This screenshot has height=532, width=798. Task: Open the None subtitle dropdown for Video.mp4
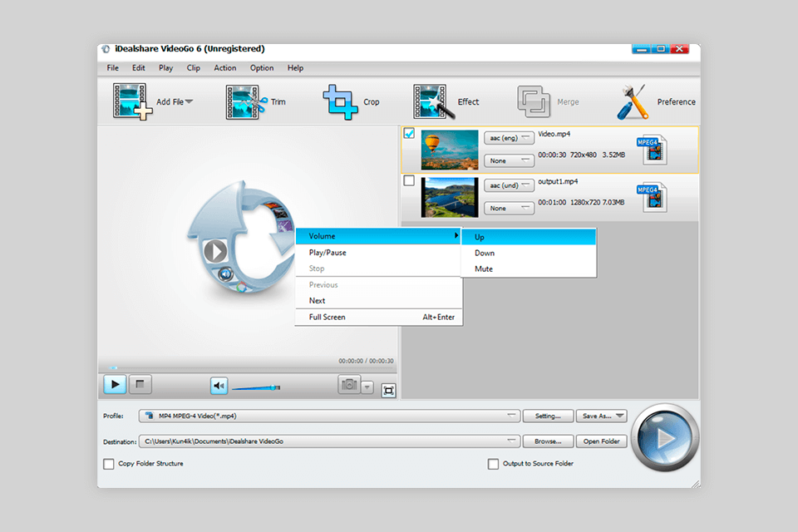[509, 161]
